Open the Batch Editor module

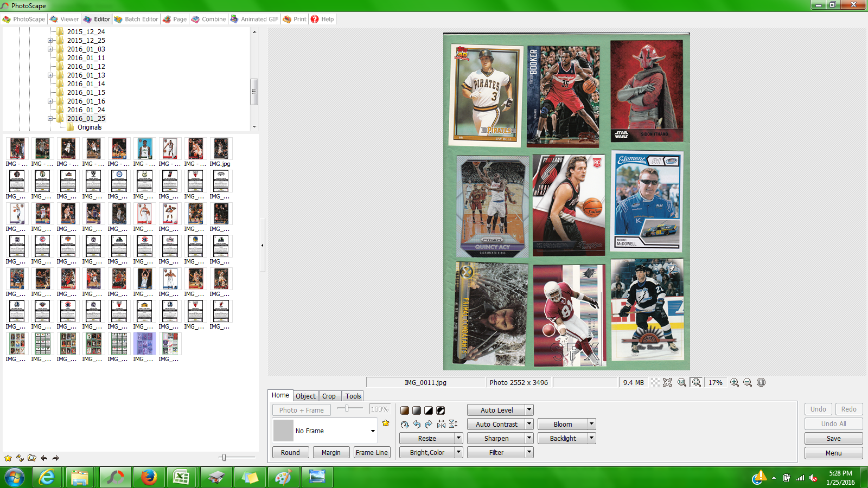pos(136,19)
